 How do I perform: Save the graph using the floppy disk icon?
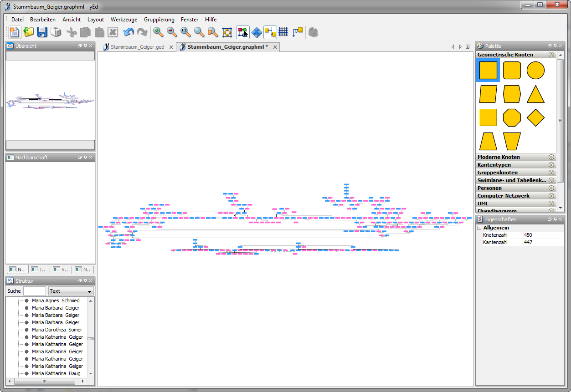[x=42, y=32]
